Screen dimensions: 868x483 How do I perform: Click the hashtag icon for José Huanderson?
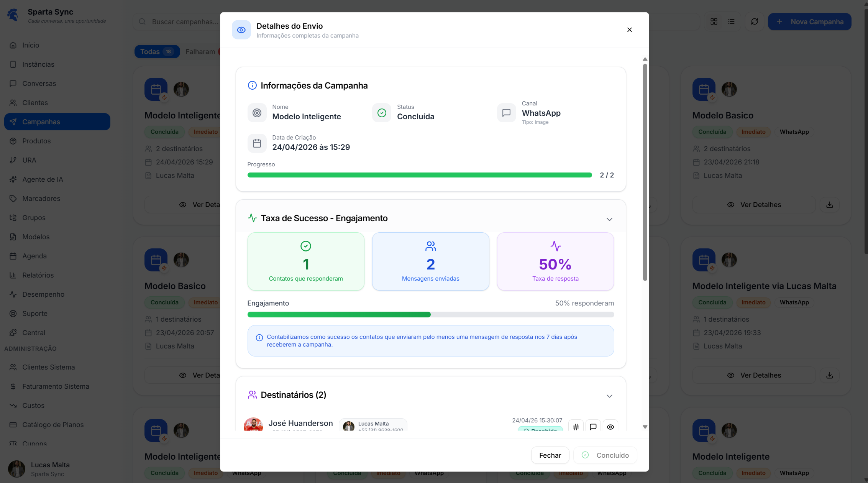(x=576, y=427)
